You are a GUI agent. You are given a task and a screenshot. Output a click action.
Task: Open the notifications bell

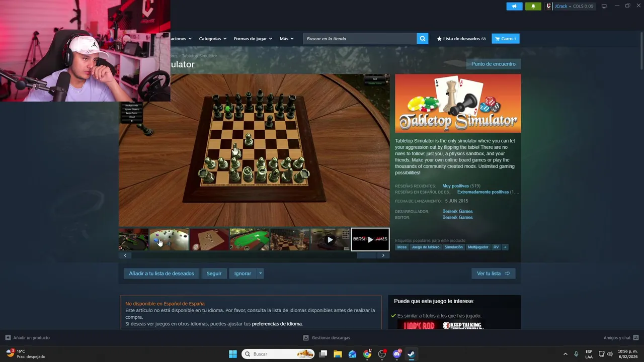point(533,6)
